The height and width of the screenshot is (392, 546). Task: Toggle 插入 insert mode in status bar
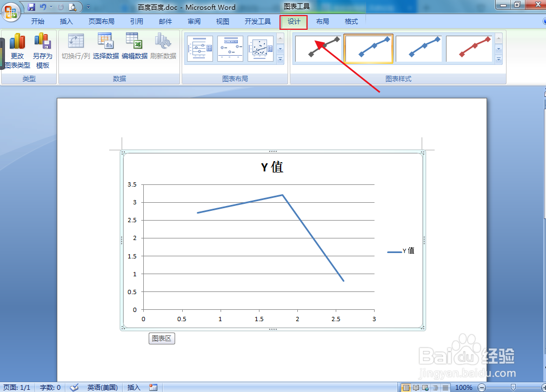click(134, 388)
